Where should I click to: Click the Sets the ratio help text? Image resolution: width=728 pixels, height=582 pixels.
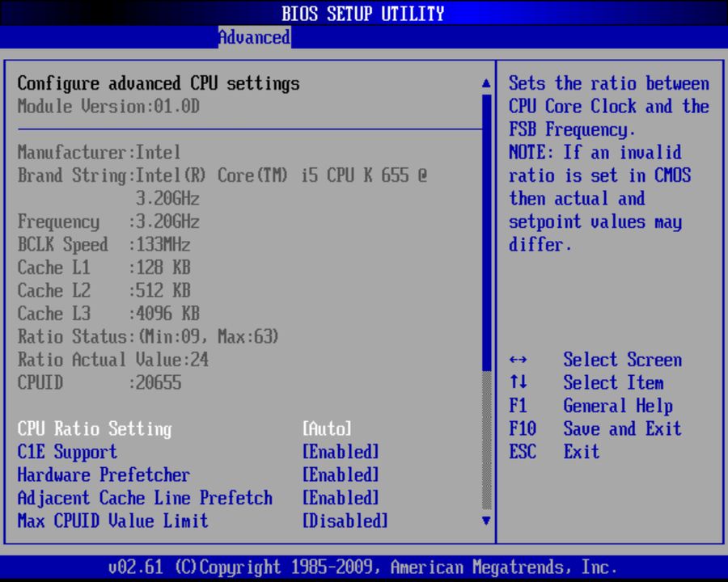coord(609,164)
